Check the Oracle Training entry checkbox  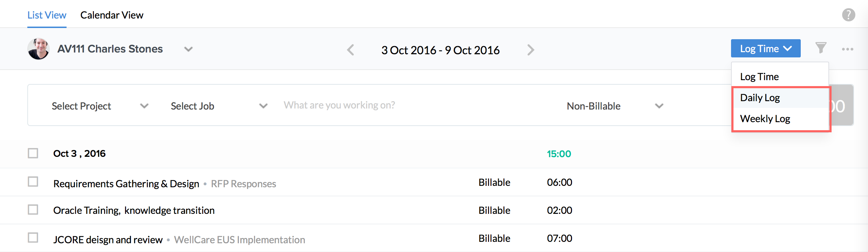point(33,210)
